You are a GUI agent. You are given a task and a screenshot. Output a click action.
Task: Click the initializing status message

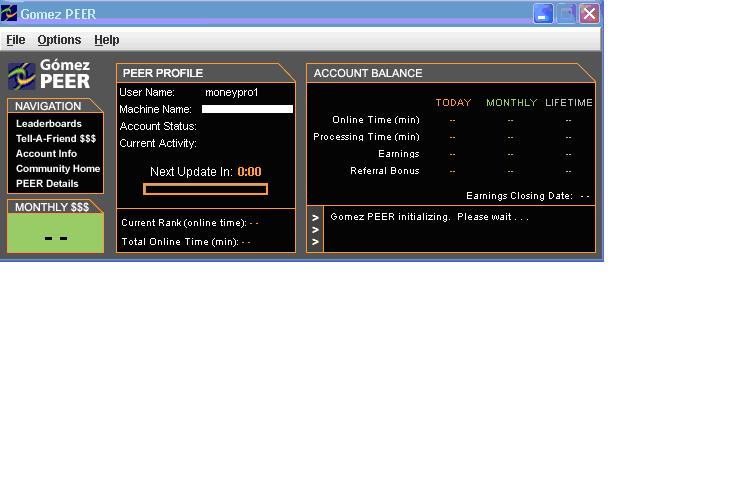coord(429,217)
